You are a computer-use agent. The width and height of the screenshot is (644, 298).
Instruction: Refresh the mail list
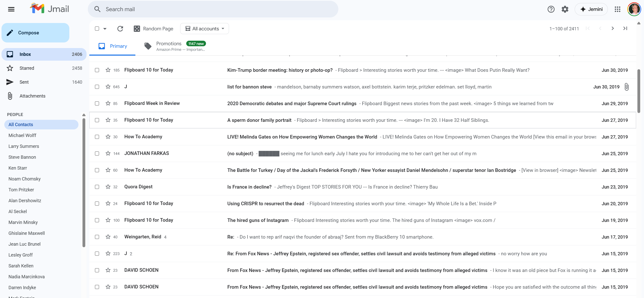point(120,29)
